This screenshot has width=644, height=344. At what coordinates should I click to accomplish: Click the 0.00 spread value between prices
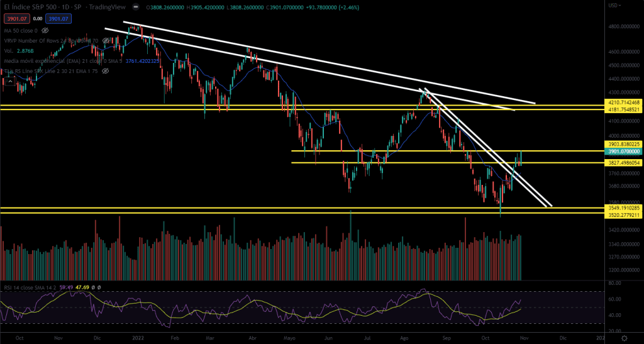coord(37,18)
